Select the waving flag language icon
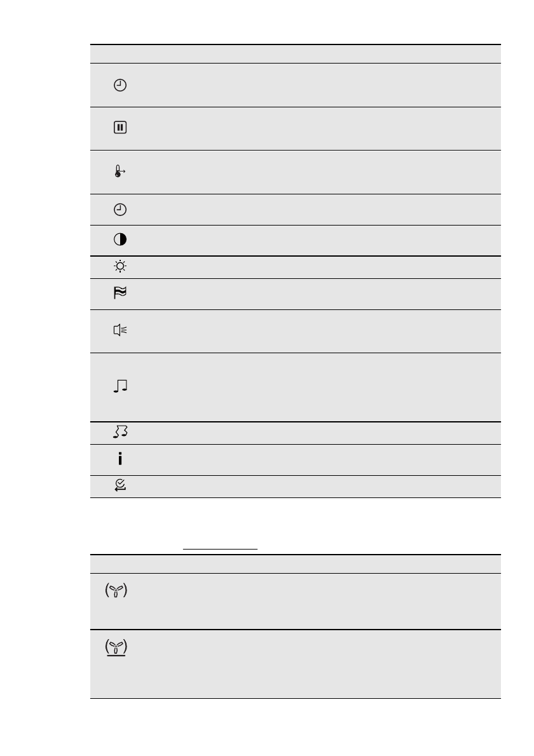The image size is (534, 756). 120,294
